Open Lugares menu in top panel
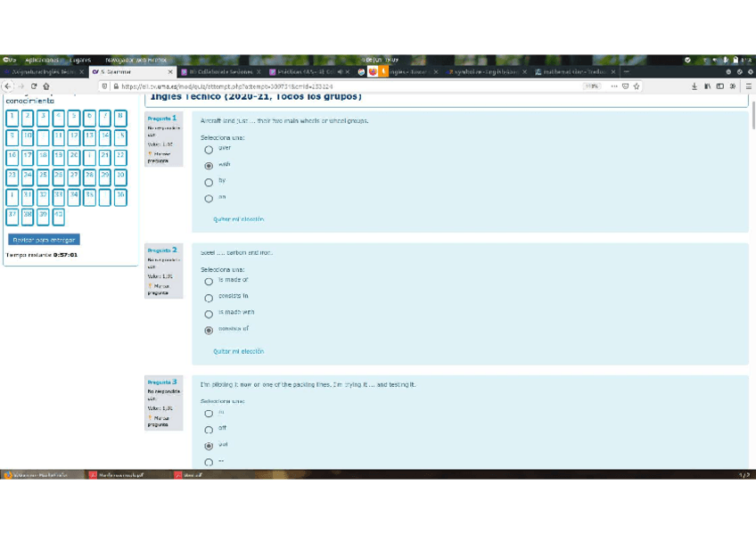The width and height of the screenshot is (756, 534). coord(80,60)
